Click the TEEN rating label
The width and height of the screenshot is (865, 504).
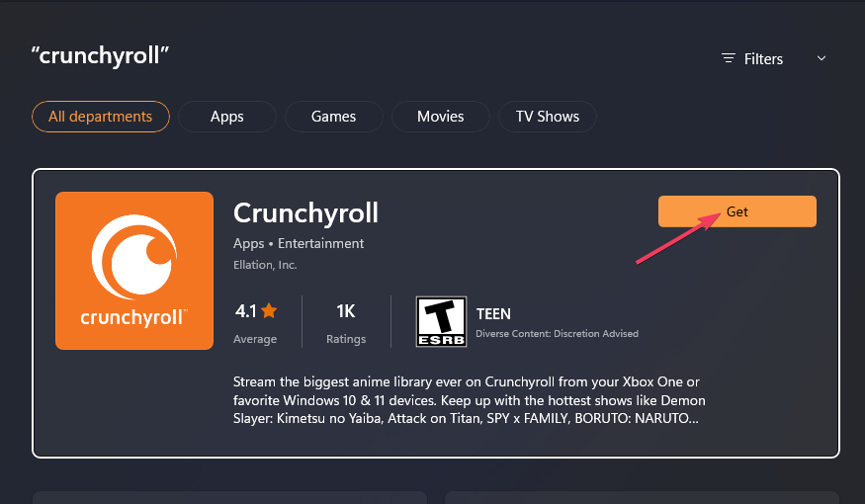(x=493, y=314)
